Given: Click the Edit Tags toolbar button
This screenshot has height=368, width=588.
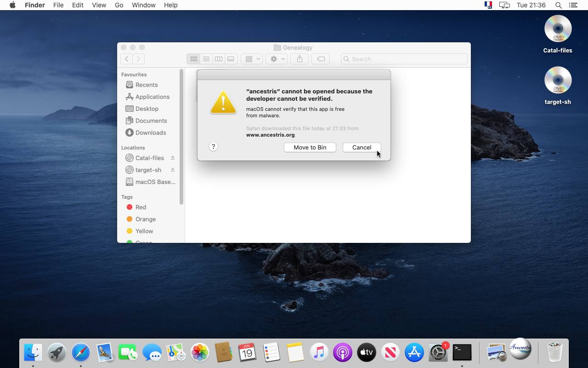Looking at the screenshot, I should pyautogui.click(x=321, y=59).
